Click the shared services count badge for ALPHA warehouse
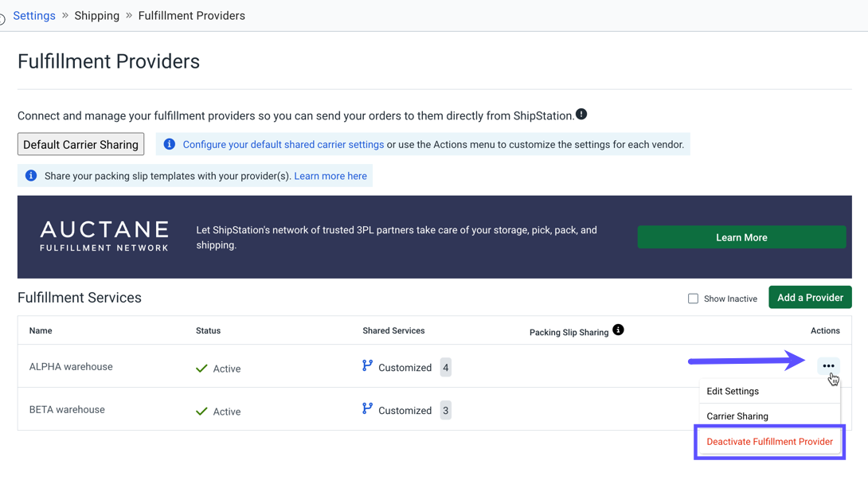 (x=445, y=367)
